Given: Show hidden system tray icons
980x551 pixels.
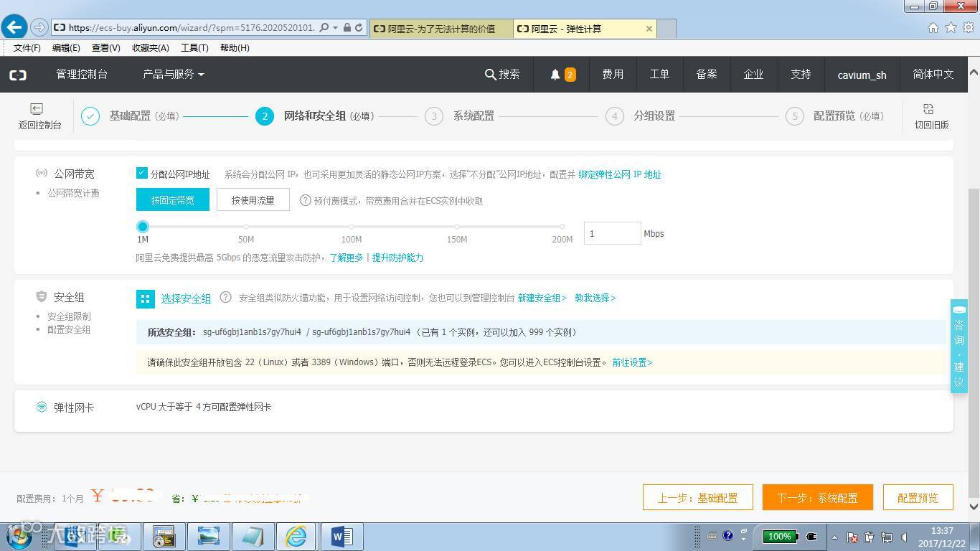Looking at the screenshot, I should [834, 537].
